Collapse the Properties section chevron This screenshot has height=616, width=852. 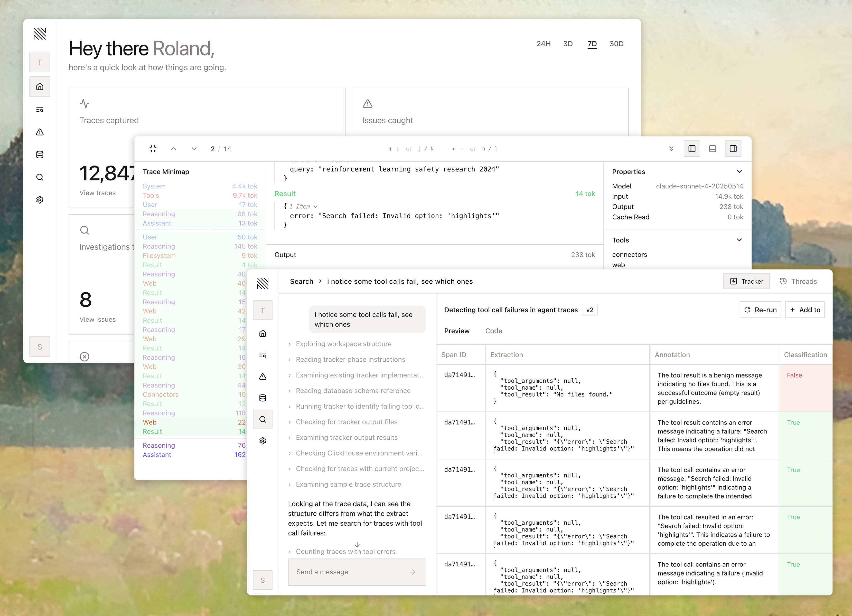click(739, 171)
